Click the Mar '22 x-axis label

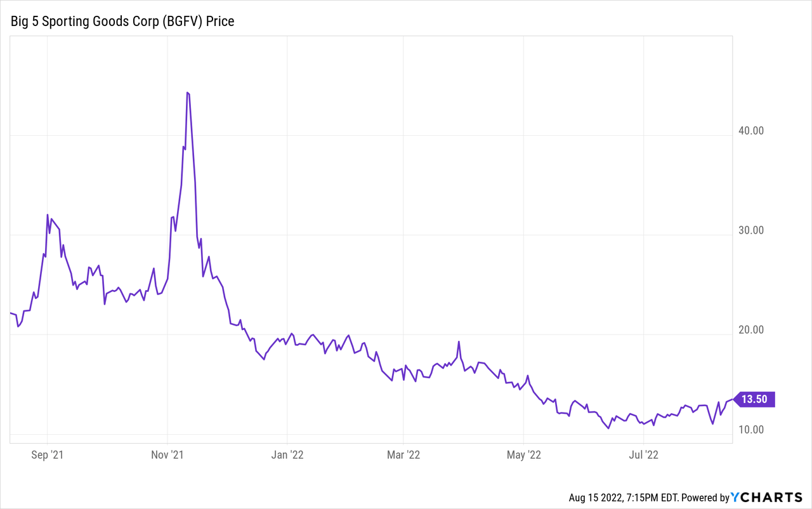(403, 455)
